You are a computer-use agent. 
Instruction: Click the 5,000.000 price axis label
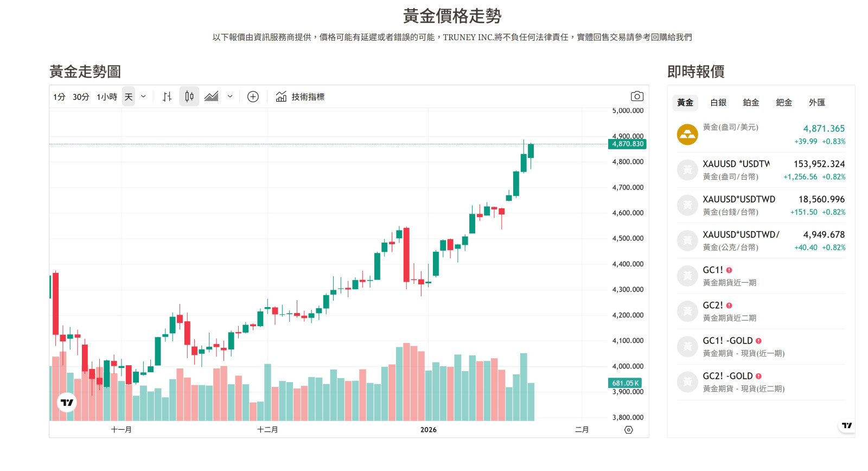(628, 111)
